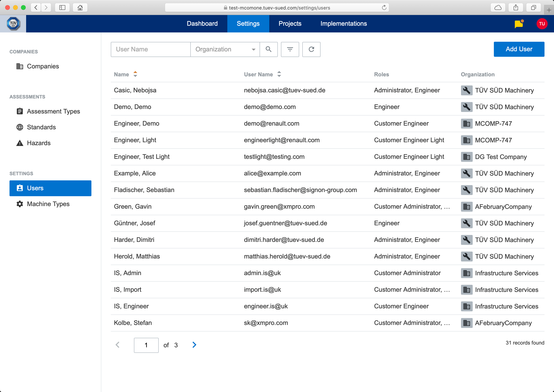Click the refresh list icon
The image size is (554, 392).
(x=311, y=49)
